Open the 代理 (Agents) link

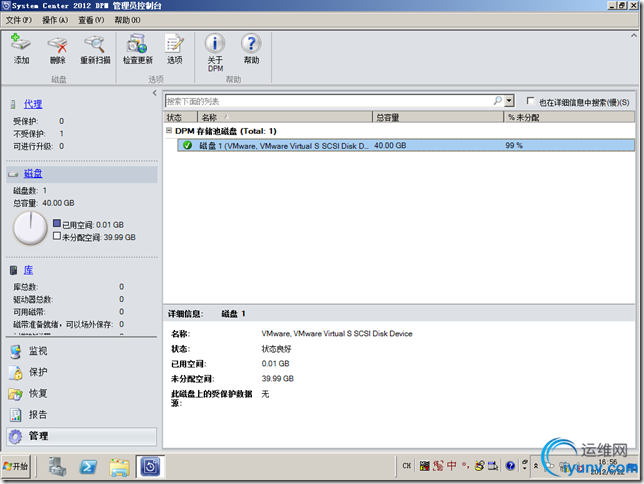click(33, 104)
